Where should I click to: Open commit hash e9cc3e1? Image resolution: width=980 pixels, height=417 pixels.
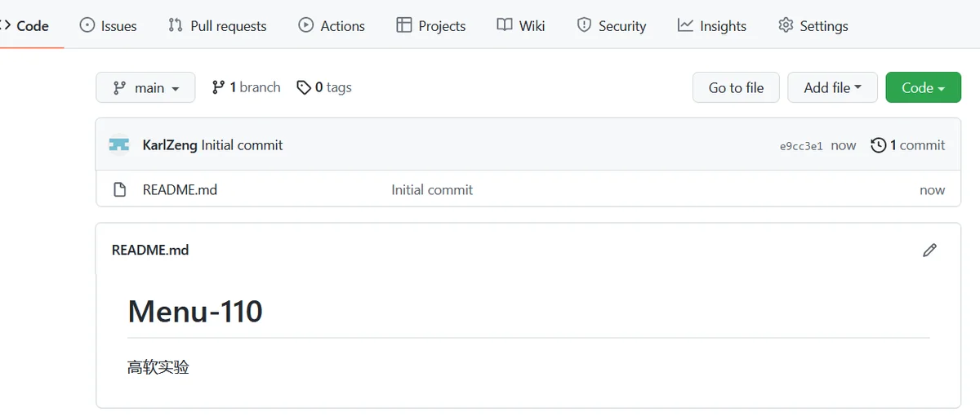tap(801, 146)
